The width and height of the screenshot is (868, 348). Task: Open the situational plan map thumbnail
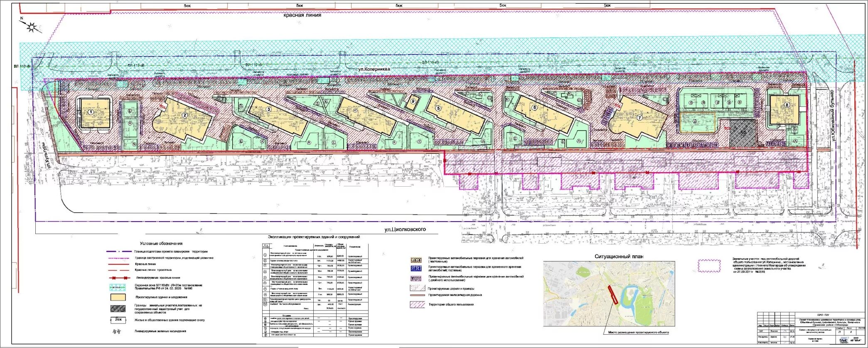click(x=609, y=294)
